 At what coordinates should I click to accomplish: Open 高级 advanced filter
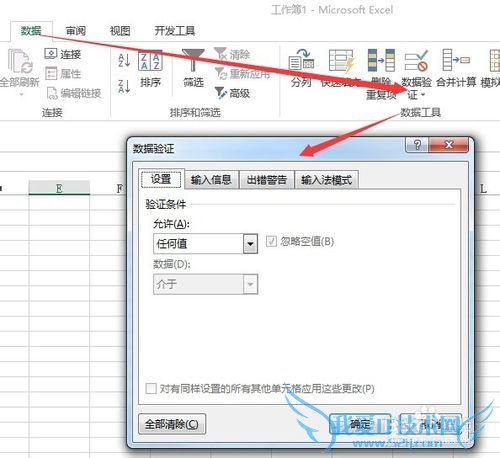(232, 93)
